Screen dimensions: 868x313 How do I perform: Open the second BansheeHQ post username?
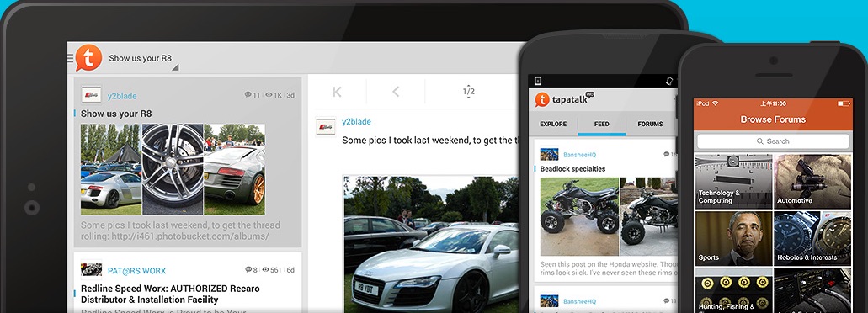pyautogui.click(x=579, y=301)
